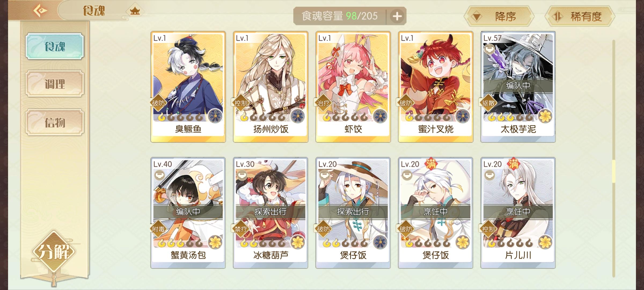Screen dimensions: 644x290
Task: Select the 煲仔饭 card marked 烹饪中
Action: click(x=436, y=213)
